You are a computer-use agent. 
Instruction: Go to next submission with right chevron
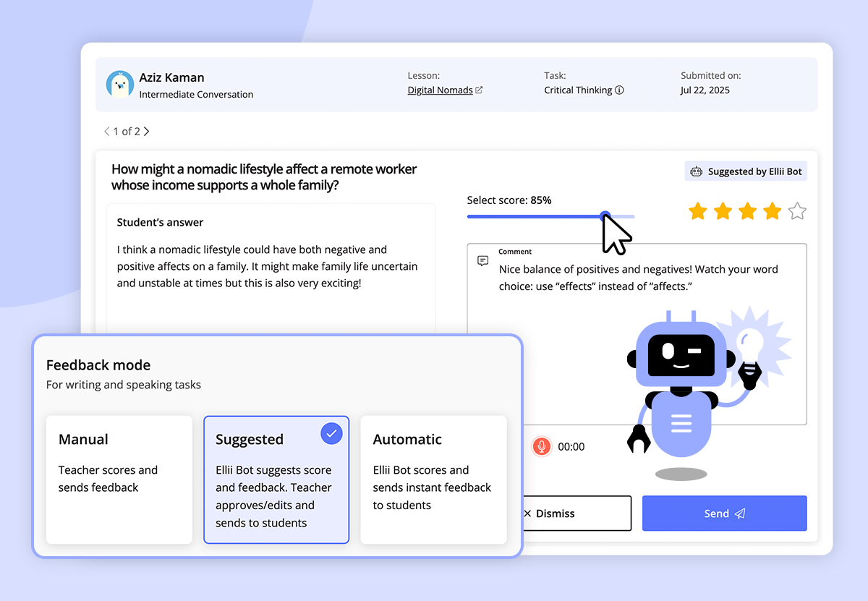[x=147, y=132]
